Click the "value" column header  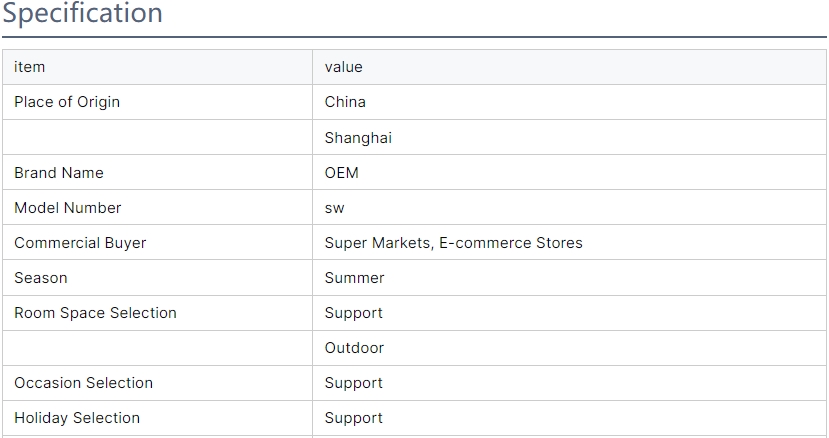[343, 67]
